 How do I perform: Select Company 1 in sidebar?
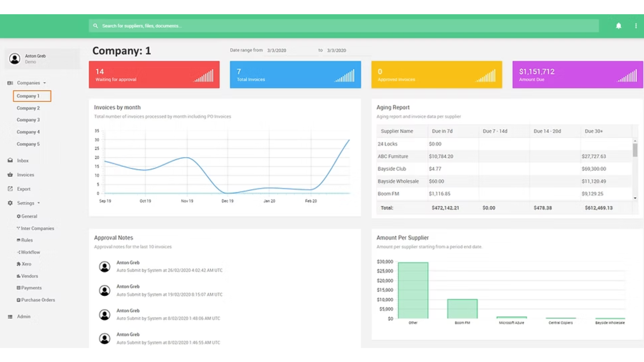pyautogui.click(x=32, y=96)
